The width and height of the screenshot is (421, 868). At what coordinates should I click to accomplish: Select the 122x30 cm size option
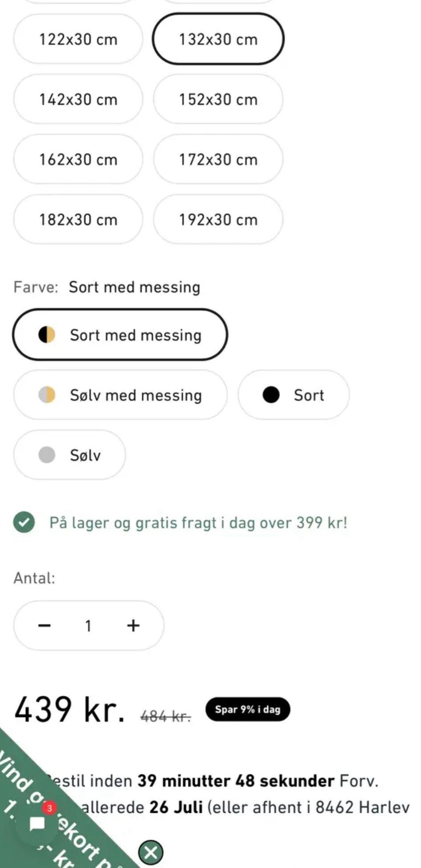(78, 39)
